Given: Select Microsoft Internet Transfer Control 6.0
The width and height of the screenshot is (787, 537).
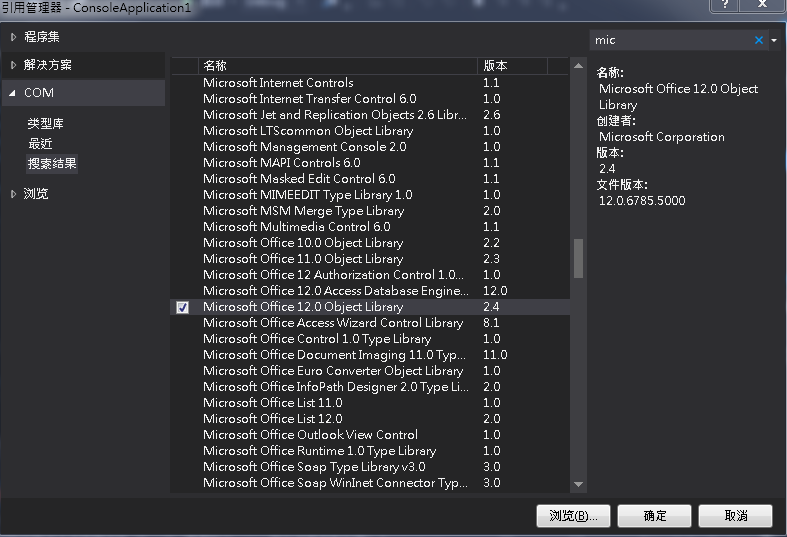Looking at the screenshot, I should 370,99.
